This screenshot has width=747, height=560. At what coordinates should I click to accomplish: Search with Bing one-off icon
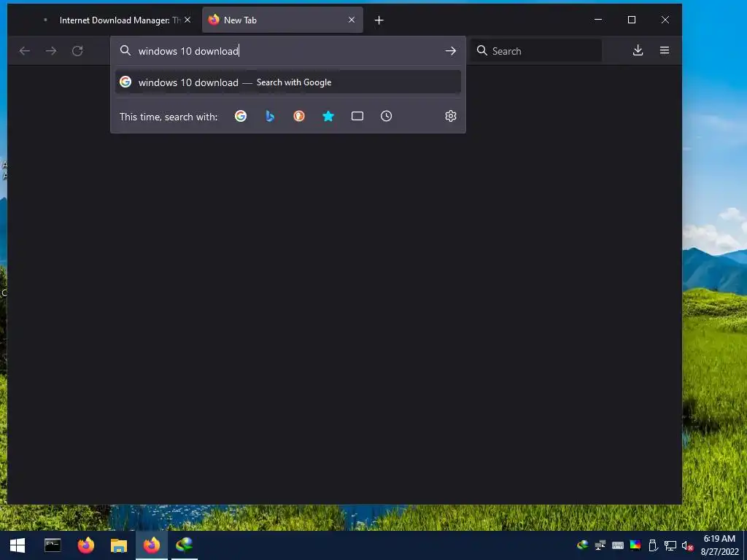pyautogui.click(x=270, y=116)
